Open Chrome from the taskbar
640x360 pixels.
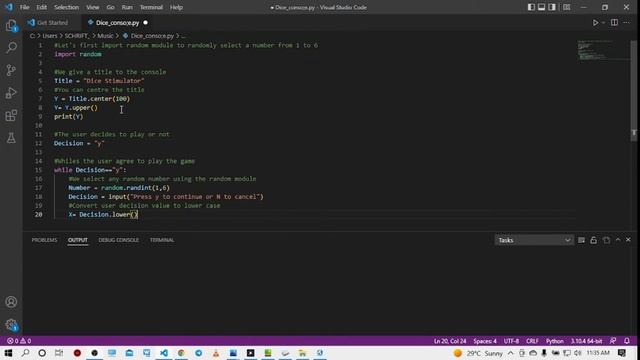click(181, 353)
